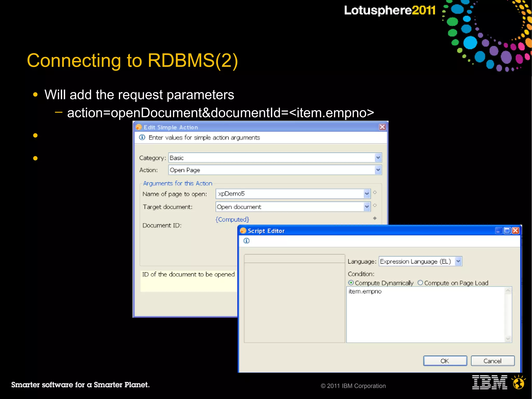Click the Edit Simple Action title bar icon
The image size is (532, 399).
tap(139, 127)
